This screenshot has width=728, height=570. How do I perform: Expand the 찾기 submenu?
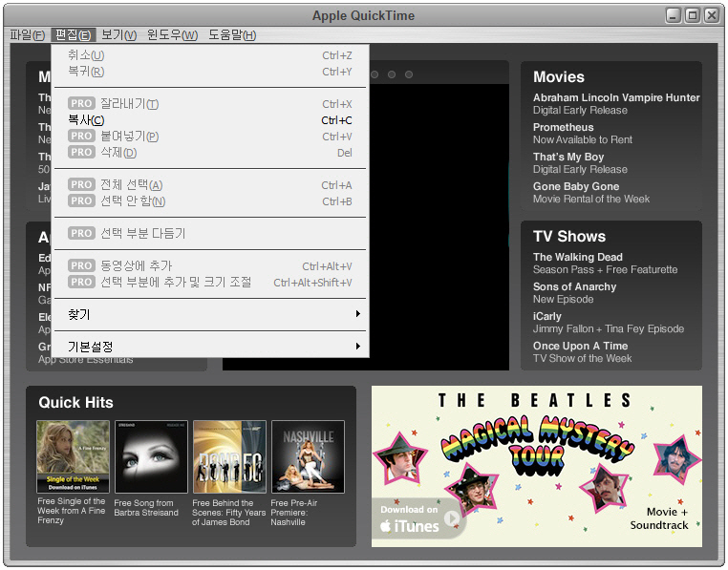pos(210,315)
